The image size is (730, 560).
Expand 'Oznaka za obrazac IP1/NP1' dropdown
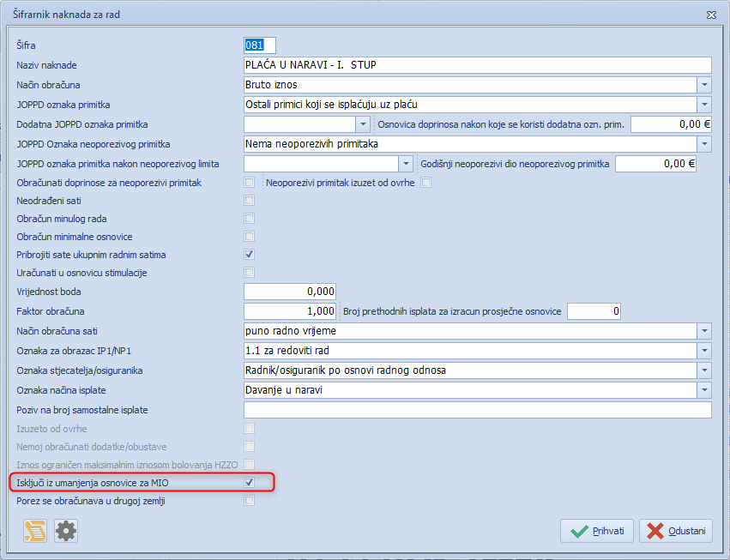coord(703,350)
